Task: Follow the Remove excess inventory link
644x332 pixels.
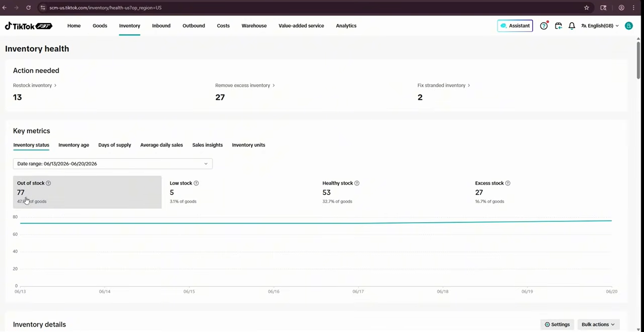Action: pos(245,85)
